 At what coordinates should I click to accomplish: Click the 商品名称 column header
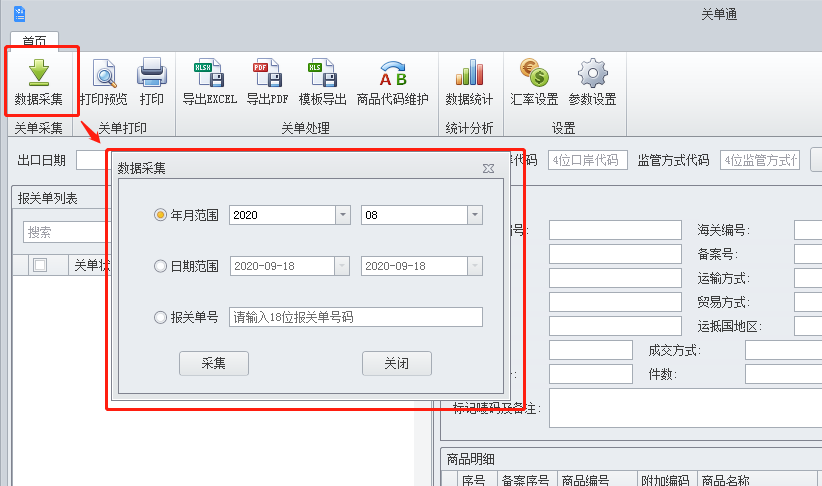[756, 479]
